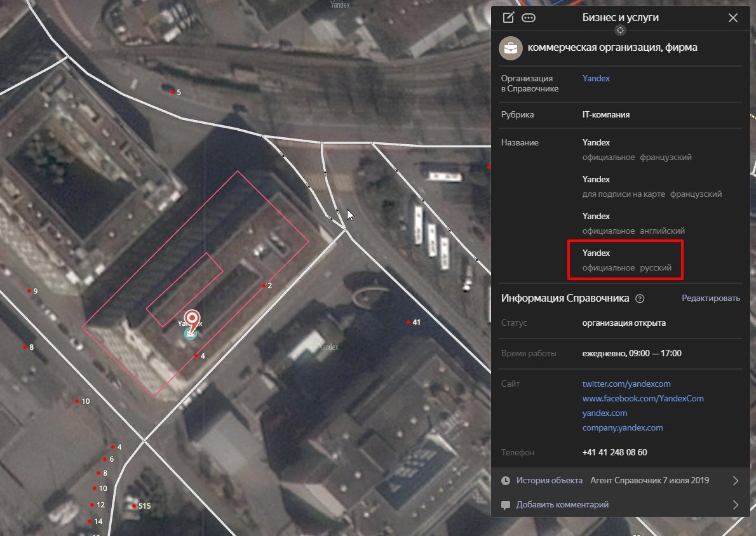This screenshot has width=756, height=536.
Task: Open the www.facebook.com/YandexCom link
Action: click(x=643, y=398)
